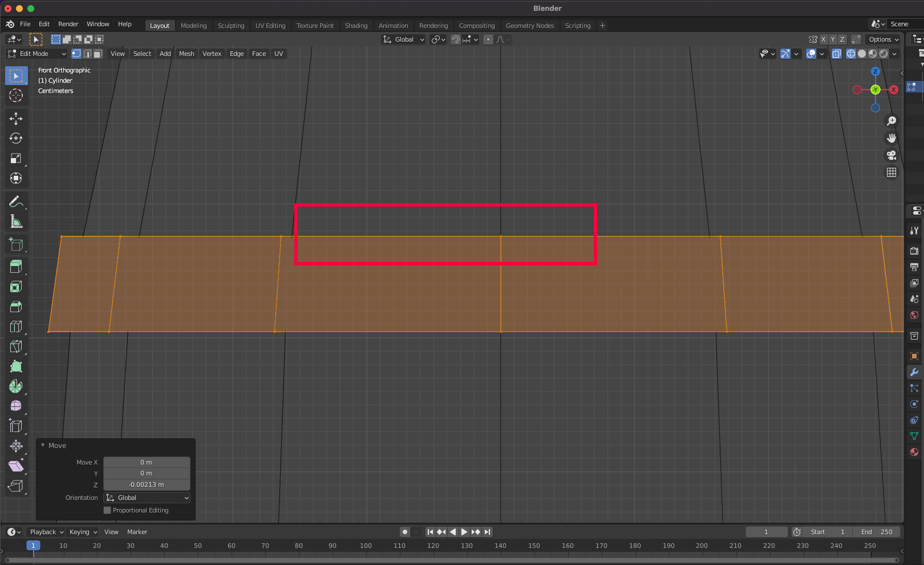This screenshot has height=565, width=924.
Task: Select the Measure tool
Action: point(16,221)
